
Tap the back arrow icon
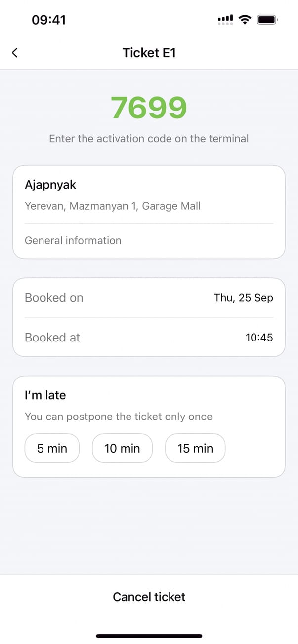[x=15, y=53]
